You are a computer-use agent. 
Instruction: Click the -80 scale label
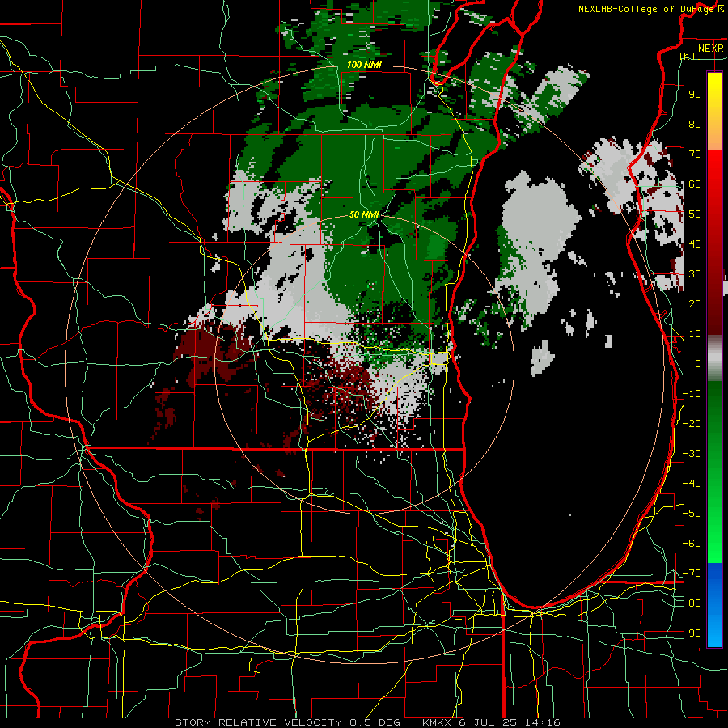[692, 603]
